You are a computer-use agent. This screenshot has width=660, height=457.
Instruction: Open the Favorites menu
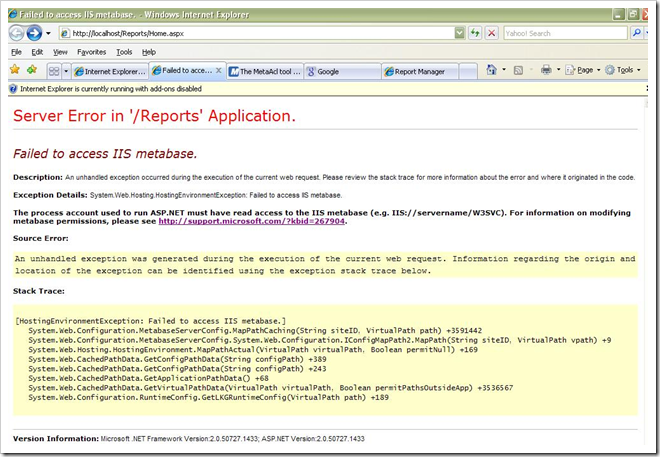pyautogui.click(x=91, y=52)
